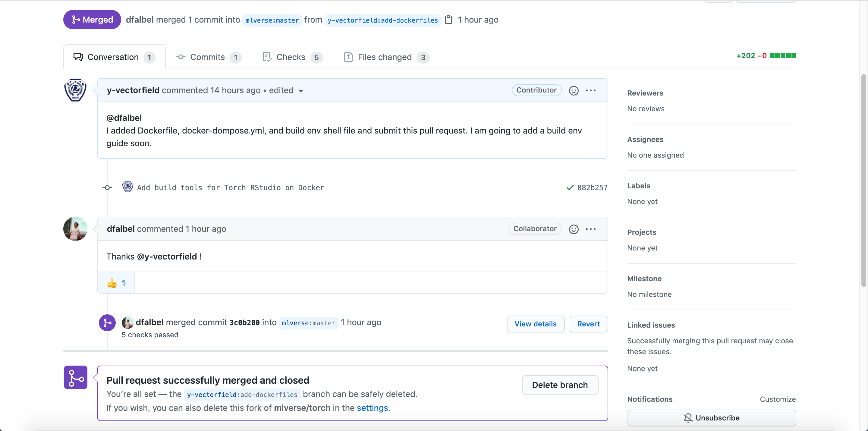This screenshot has height=431, width=868.
Task: Click the green check status icon
Action: [570, 187]
